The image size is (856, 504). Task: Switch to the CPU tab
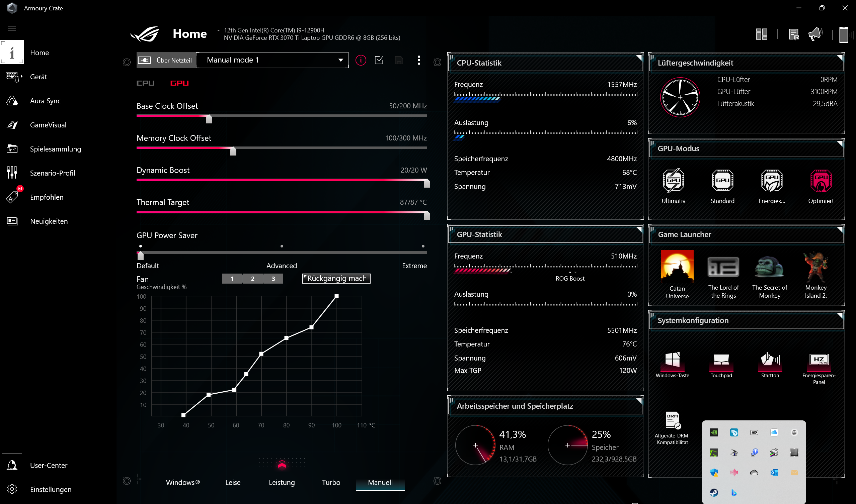click(146, 83)
